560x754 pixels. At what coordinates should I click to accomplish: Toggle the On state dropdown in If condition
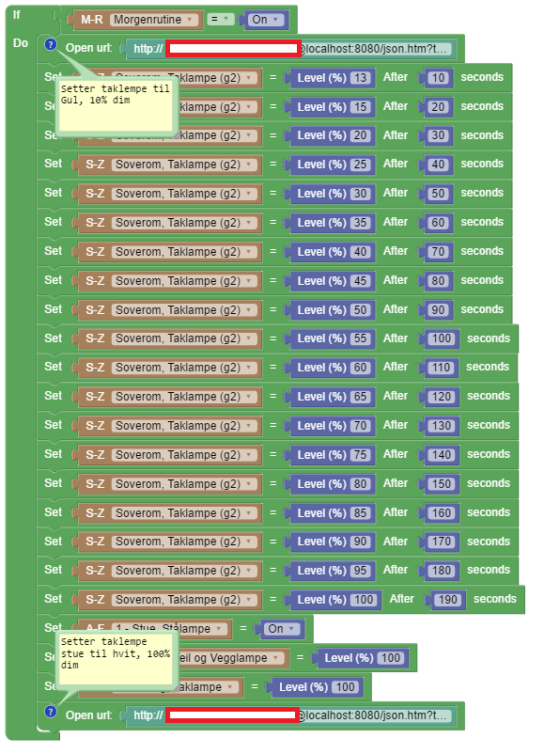tap(265, 20)
